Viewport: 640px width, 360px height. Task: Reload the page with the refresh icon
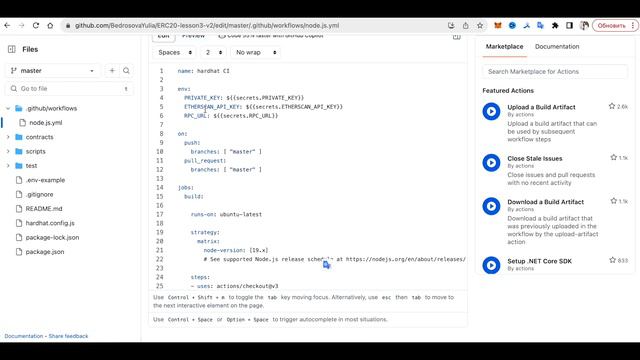click(x=36, y=25)
